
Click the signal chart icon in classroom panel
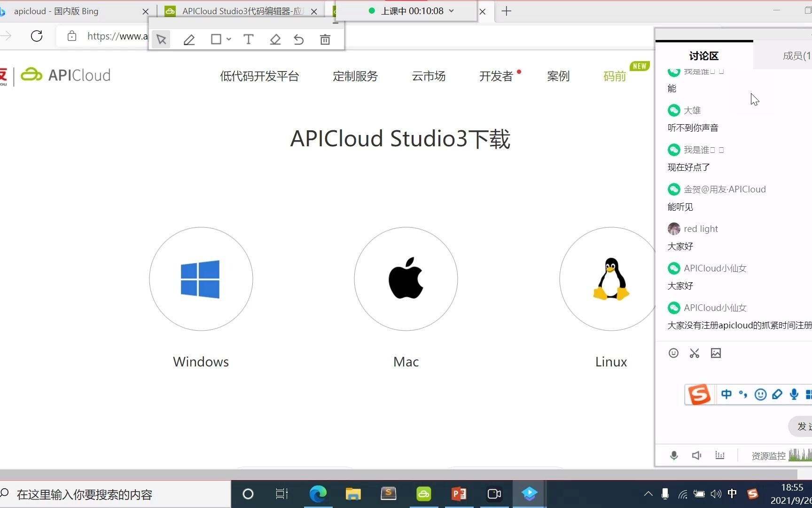pos(720,455)
